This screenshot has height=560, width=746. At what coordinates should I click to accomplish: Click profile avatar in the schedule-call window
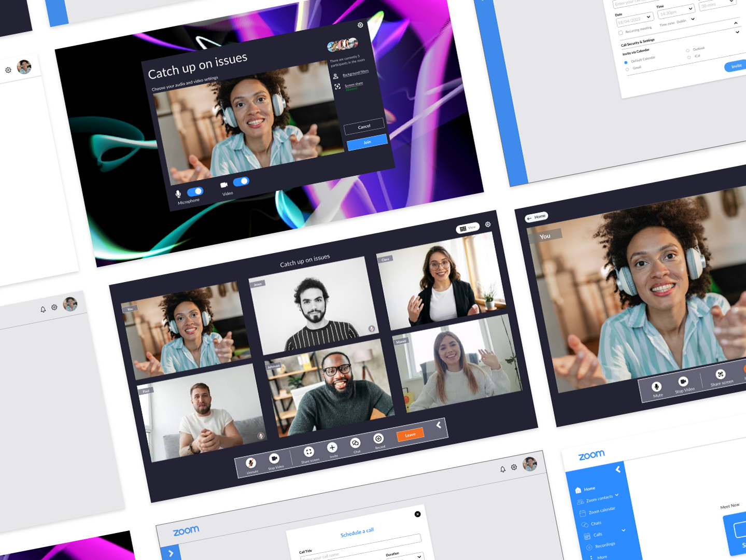point(530,464)
